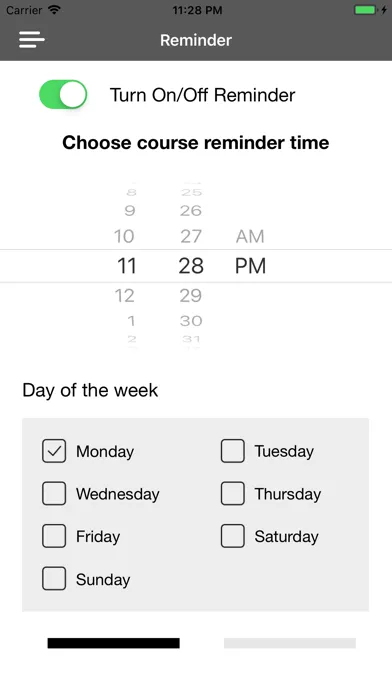Uncheck the Monday checkbox
The height and width of the screenshot is (696, 392).
54,451
